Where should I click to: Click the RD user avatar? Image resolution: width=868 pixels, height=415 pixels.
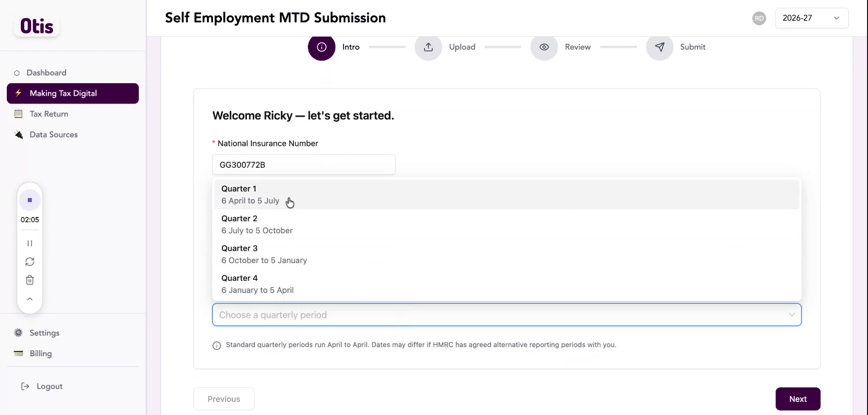click(x=759, y=19)
